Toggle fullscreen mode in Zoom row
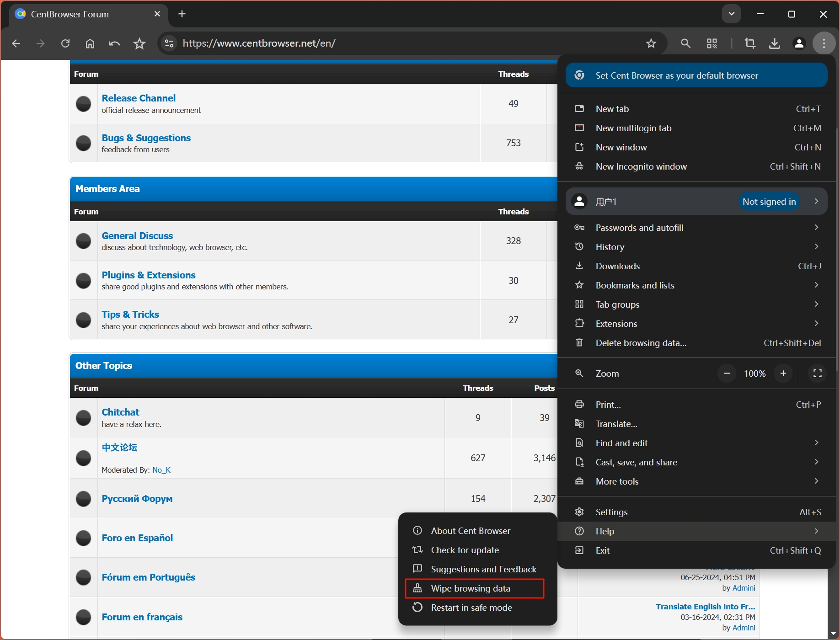The width and height of the screenshot is (840, 640). [x=817, y=373]
